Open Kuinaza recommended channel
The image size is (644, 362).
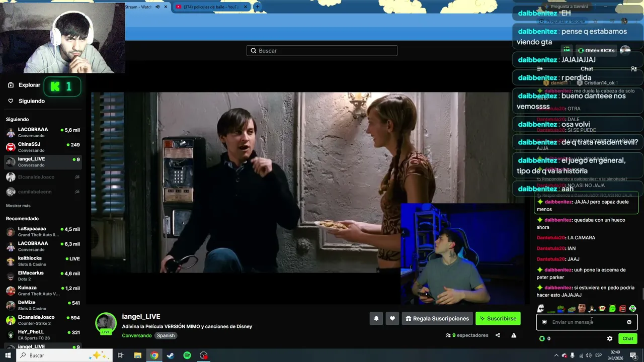click(43, 291)
